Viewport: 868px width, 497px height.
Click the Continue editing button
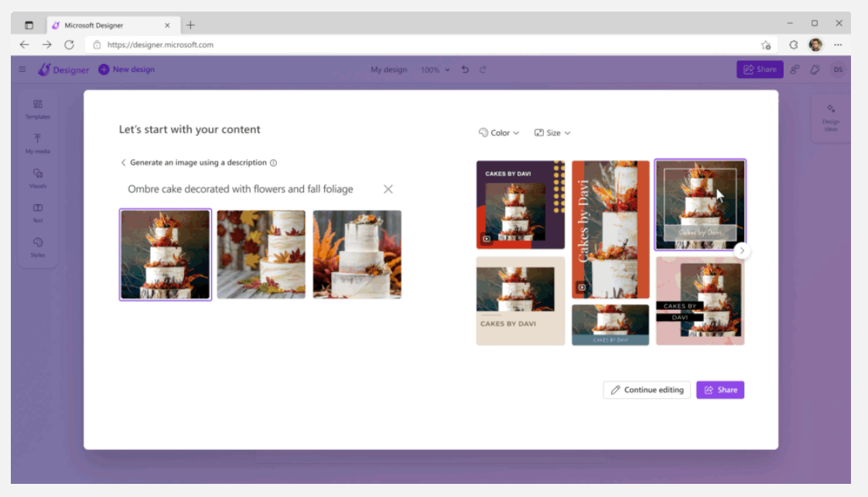(x=646, y=390)
